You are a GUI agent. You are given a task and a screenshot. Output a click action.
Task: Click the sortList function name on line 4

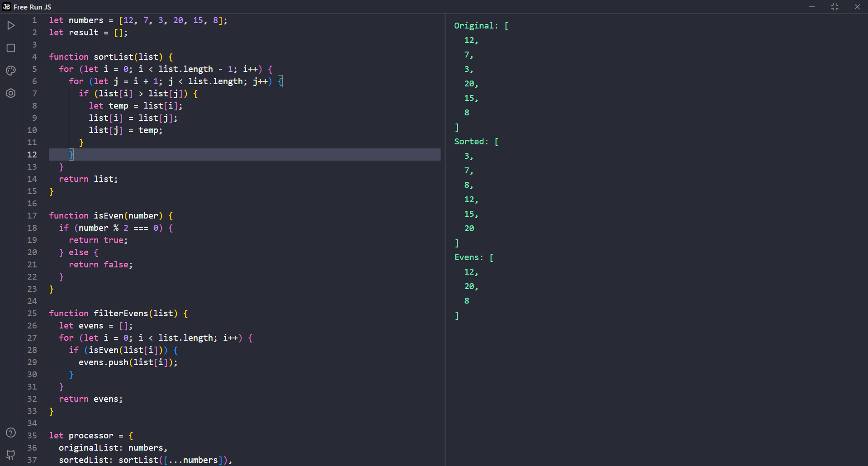(x=113, y=57)
